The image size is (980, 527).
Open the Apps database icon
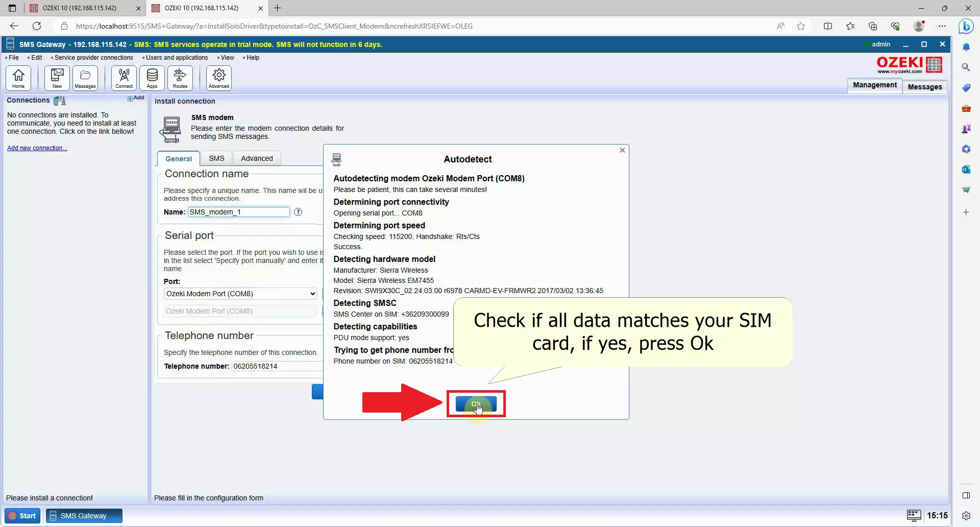coord(152,78)
